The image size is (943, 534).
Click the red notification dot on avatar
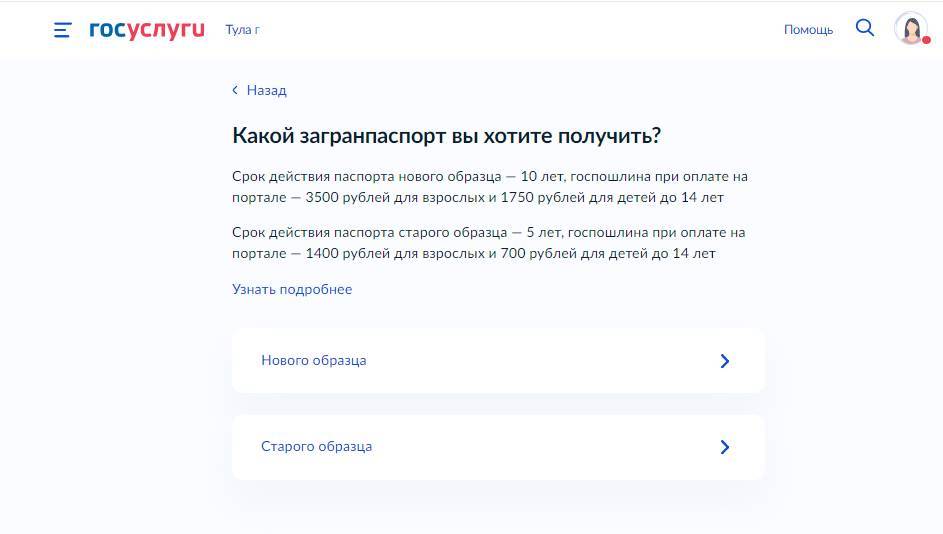pos(925,41)
